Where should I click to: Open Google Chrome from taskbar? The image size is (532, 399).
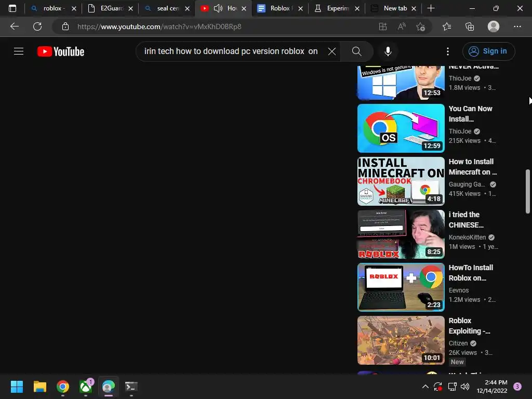(63, 387)
